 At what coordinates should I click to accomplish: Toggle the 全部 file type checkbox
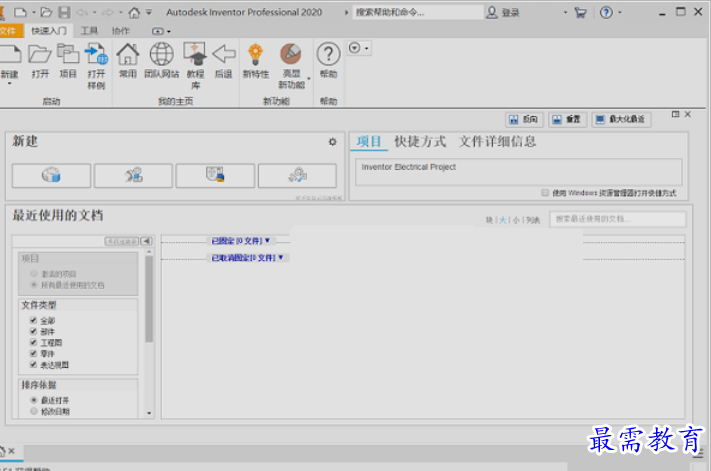click(x=33, y=320)
